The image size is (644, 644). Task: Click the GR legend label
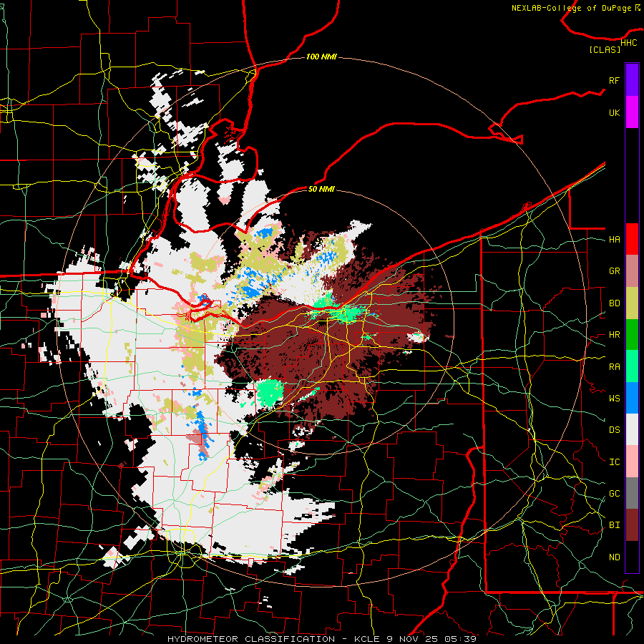coord(614,271)
